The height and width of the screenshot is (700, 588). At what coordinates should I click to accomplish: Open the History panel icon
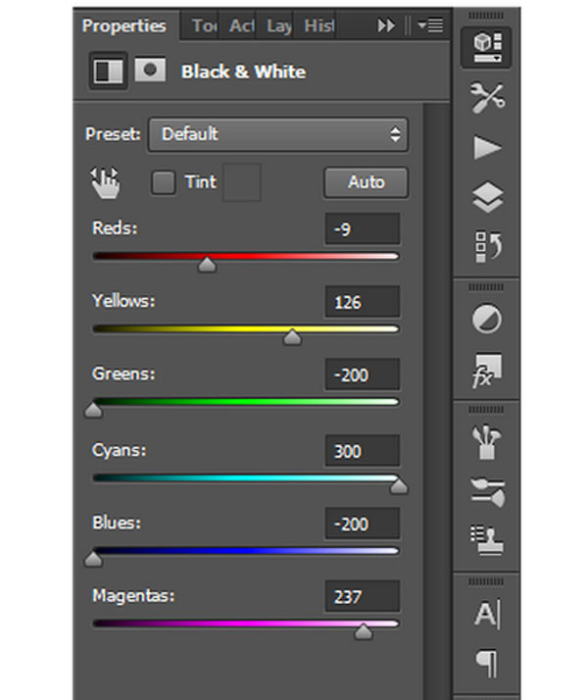[486, 248]
